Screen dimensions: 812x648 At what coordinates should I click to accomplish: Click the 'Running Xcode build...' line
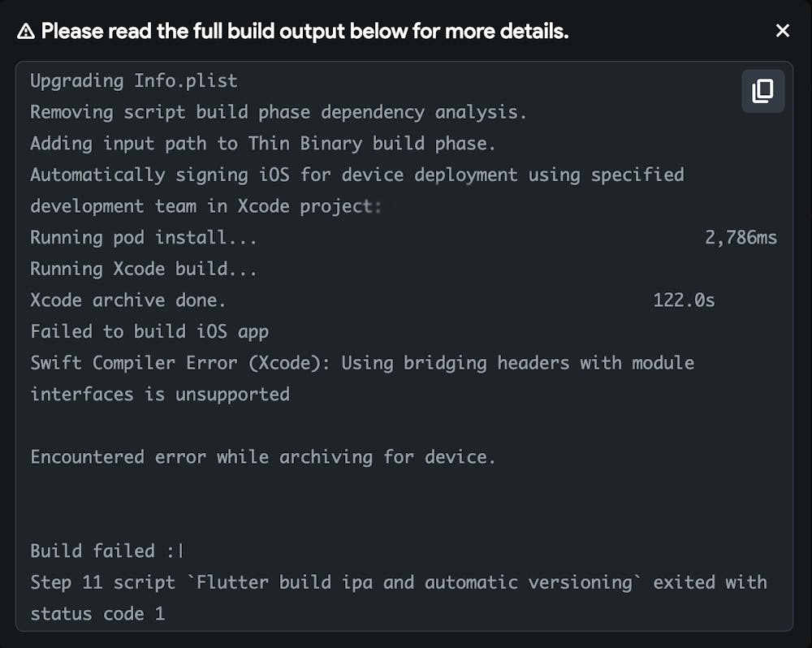(144, 269)
